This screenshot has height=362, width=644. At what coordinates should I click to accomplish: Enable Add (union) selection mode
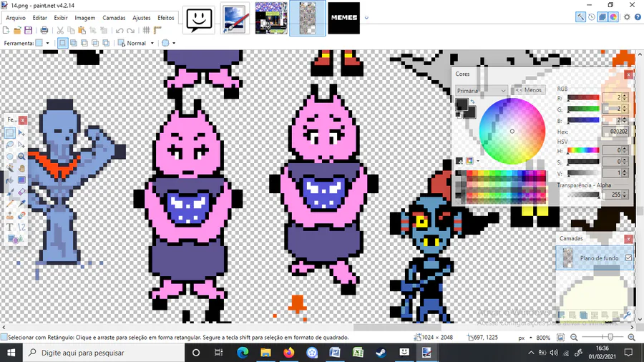pos(74,43)
